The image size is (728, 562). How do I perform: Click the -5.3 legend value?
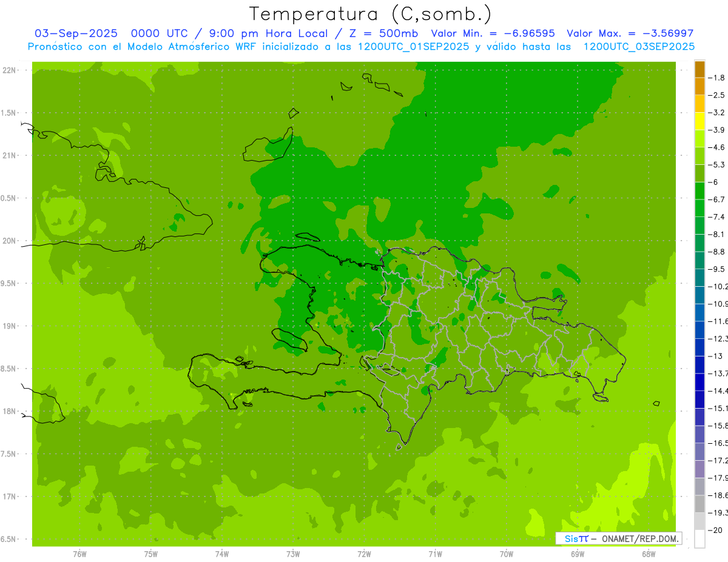[717, 165]
